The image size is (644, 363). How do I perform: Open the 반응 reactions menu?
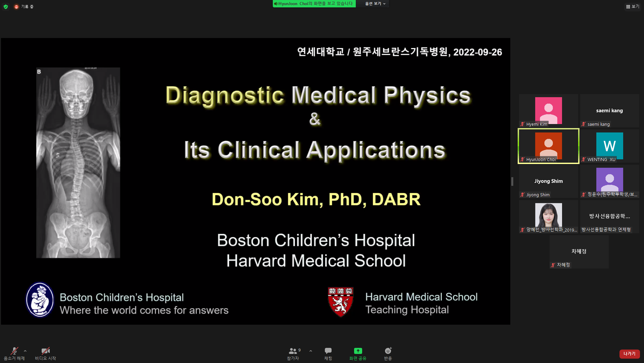[x=388, y=354]
